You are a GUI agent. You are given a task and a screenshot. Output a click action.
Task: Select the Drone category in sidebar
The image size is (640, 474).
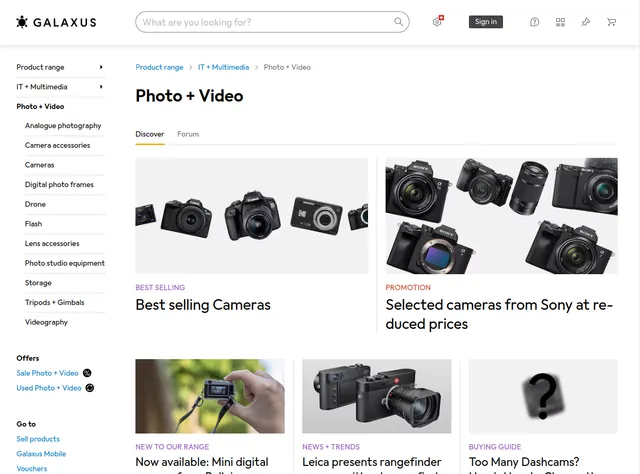click(34, 204)
